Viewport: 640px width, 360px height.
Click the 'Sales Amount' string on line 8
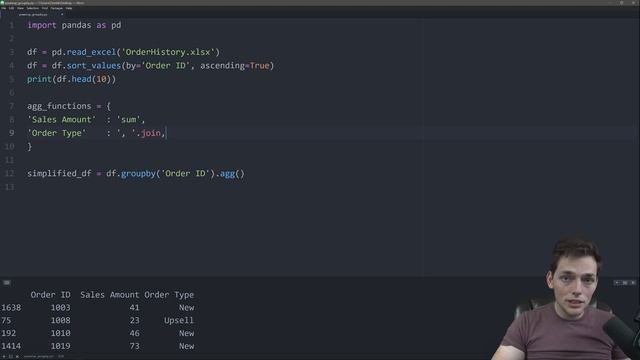62,120
